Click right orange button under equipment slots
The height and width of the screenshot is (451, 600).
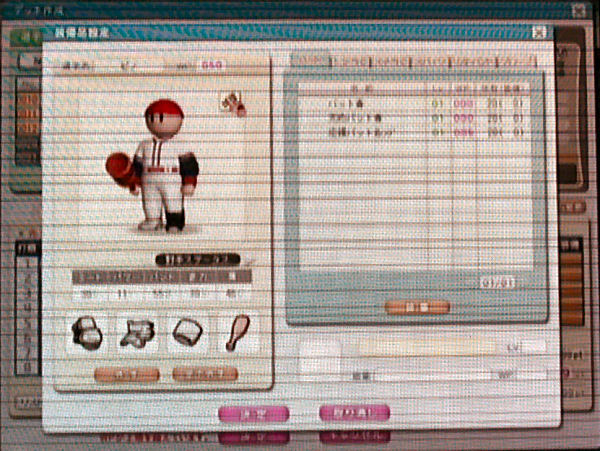[x=205, y=374]
